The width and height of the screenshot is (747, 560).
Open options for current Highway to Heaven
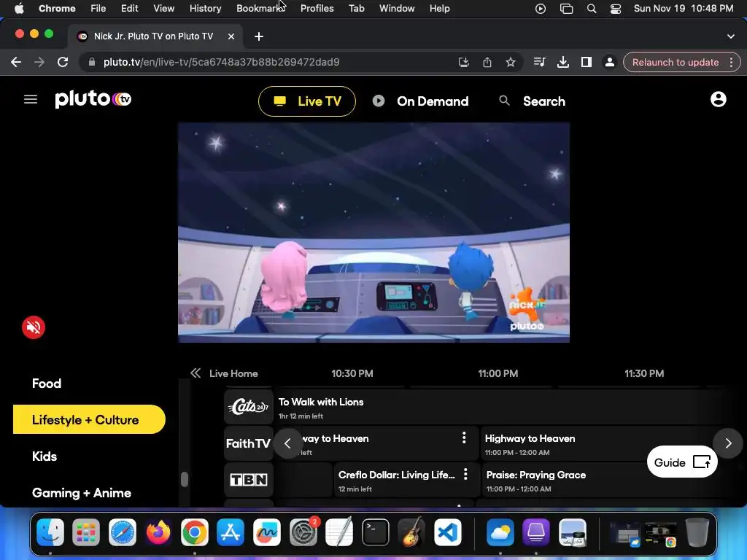point(464,437)
